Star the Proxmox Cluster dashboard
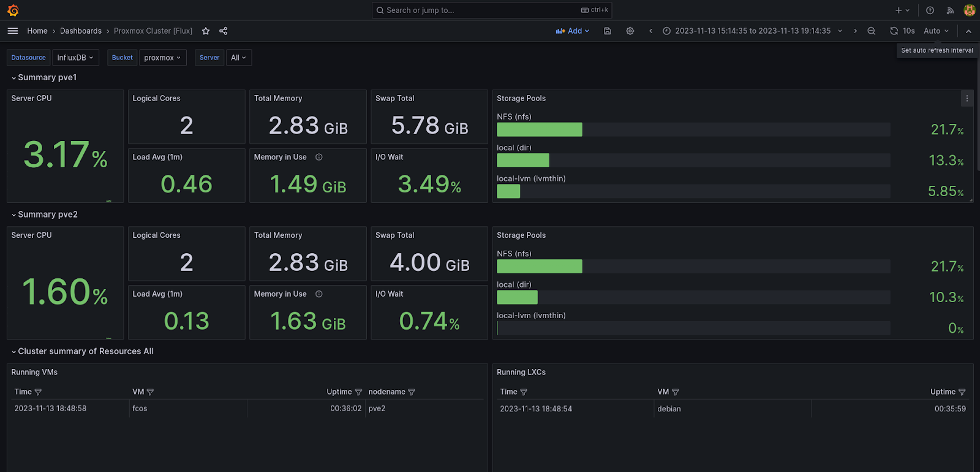980x472 pixels. pos(206,31)
